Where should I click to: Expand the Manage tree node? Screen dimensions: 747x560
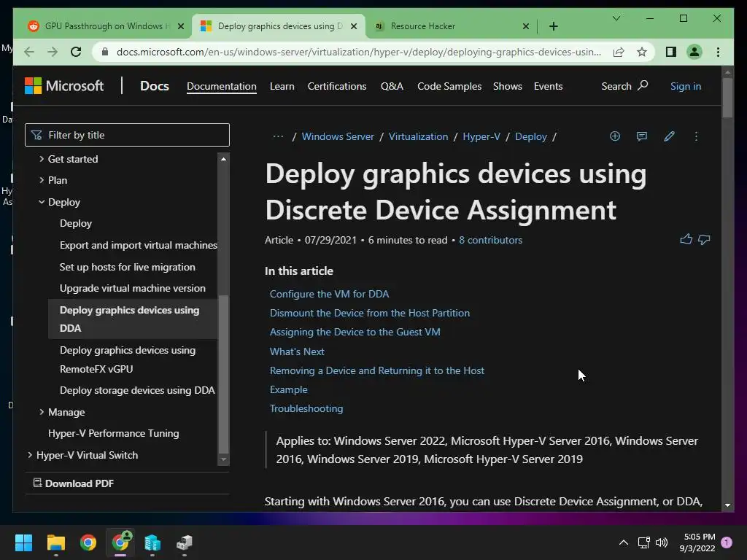point(42,412)
